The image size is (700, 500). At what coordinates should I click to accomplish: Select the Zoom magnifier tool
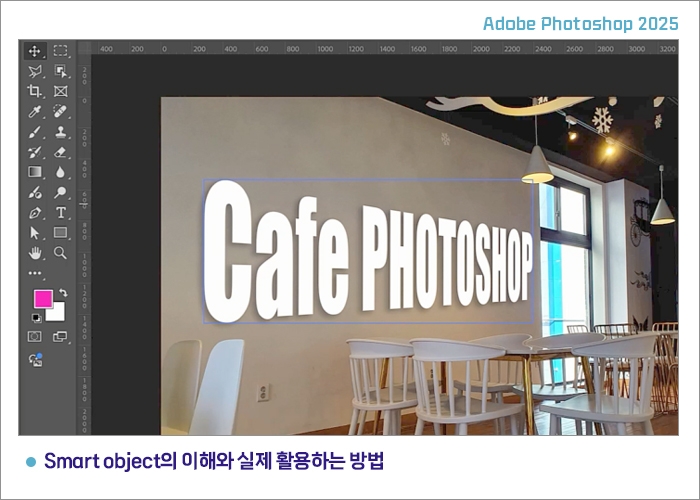pos(60,253)
